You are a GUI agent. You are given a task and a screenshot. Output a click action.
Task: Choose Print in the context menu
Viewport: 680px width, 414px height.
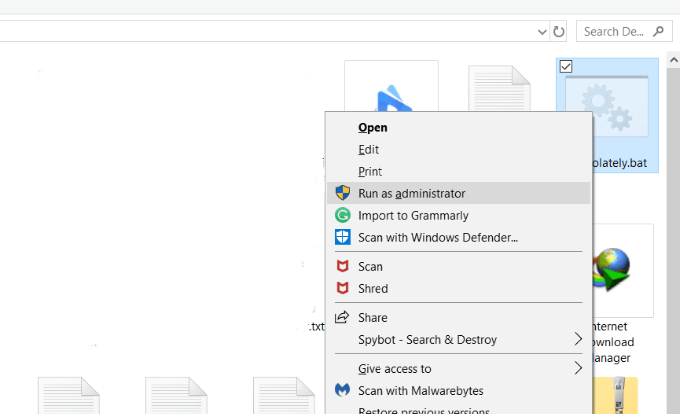[459, 172]
